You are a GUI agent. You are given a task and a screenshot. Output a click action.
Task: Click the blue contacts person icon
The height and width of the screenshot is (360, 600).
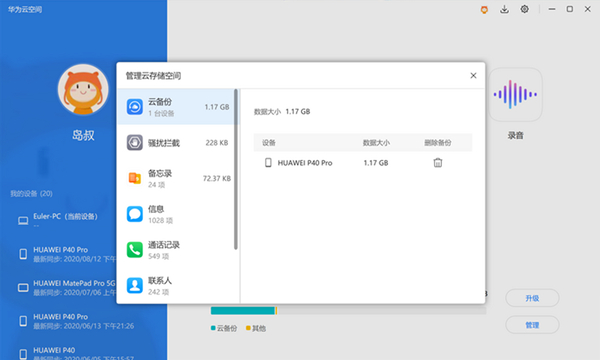(135, 285)
